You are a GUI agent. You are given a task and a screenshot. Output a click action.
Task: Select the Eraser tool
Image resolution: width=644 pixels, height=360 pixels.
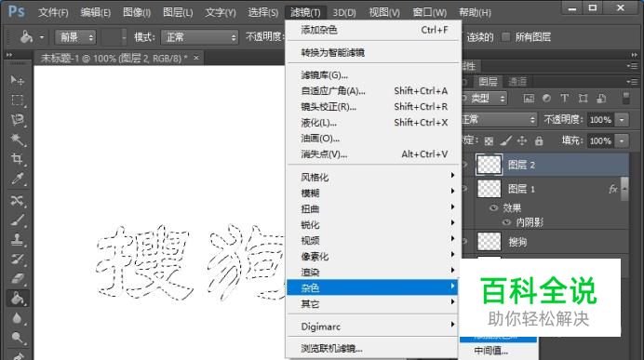(x=17, y=279)
